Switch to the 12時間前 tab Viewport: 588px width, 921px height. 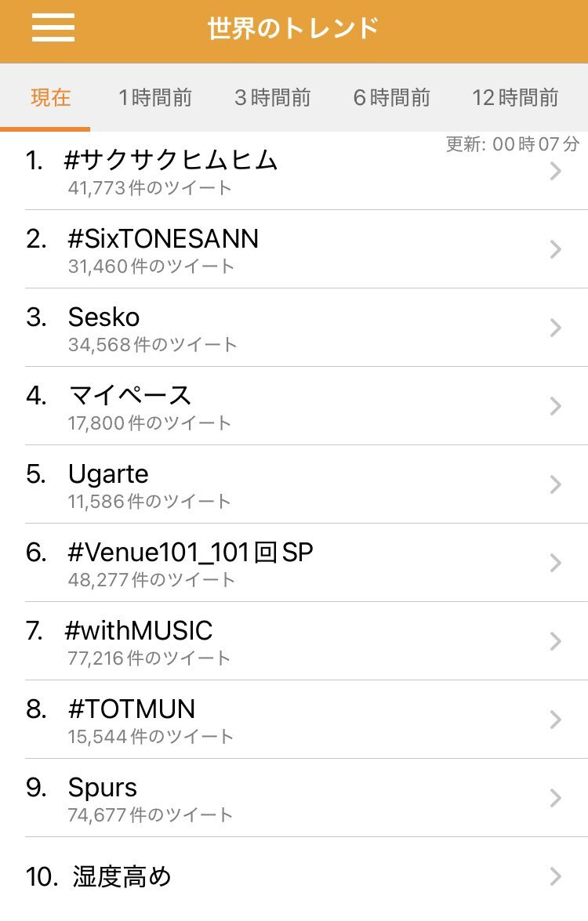pyautogui.click(x=515, y=98)
